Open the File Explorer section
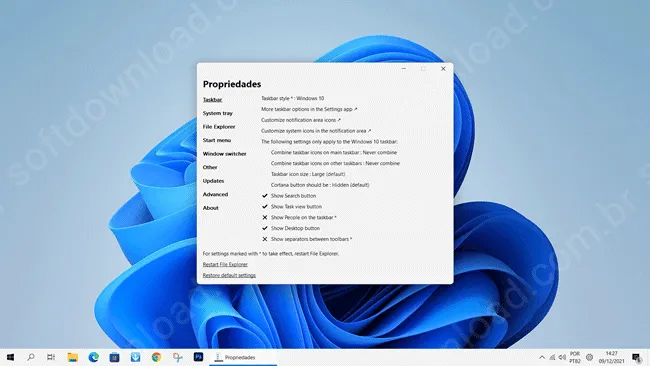 click(x=219, y=126)
